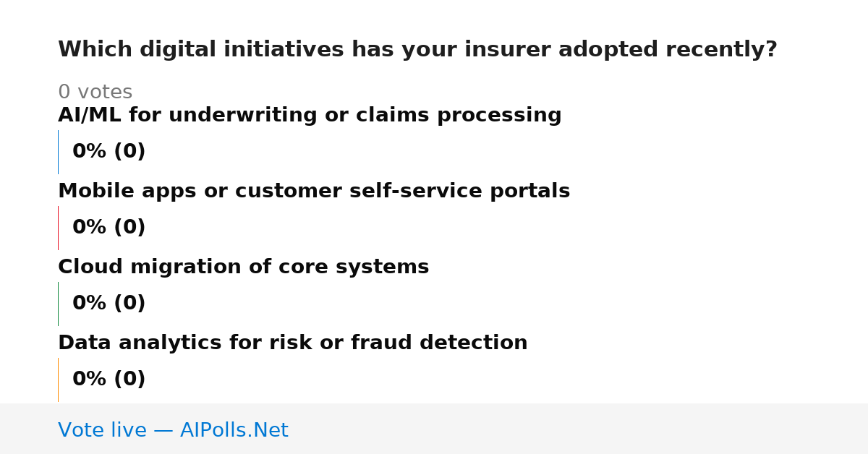Click the gray footer banner area
The width and height of the screenshot is (868, 454).
(x=434, y=429)
